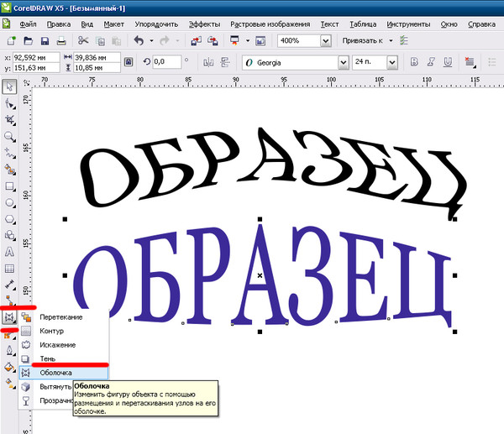
Task: Click the Print icon
Action: click(x=61, y=41)
